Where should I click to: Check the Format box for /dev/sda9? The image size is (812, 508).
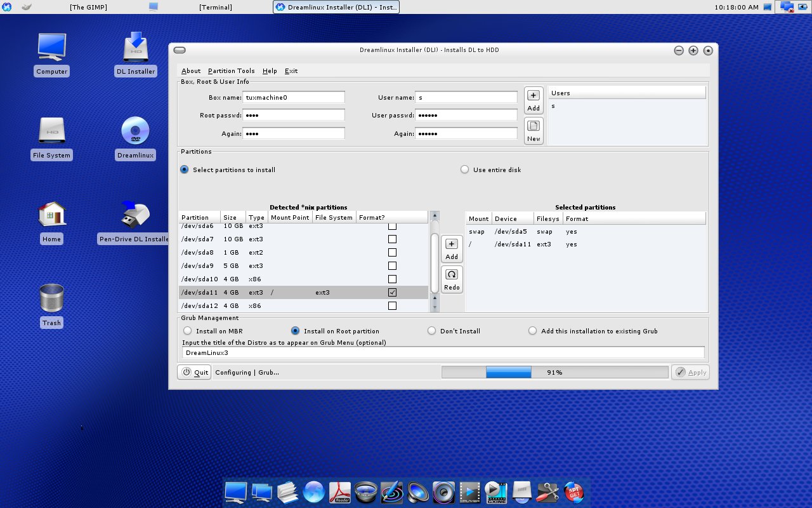tap(392, 266)
